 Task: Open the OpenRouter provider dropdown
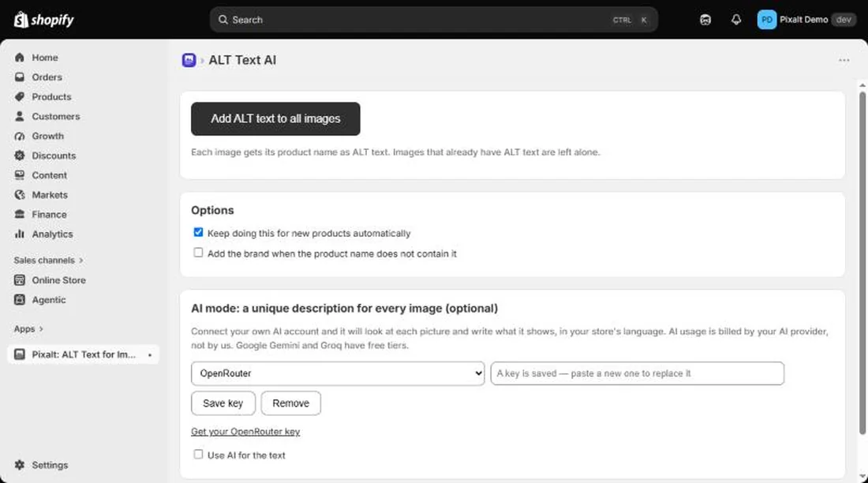pyautogui.click(x=338, y=373)
